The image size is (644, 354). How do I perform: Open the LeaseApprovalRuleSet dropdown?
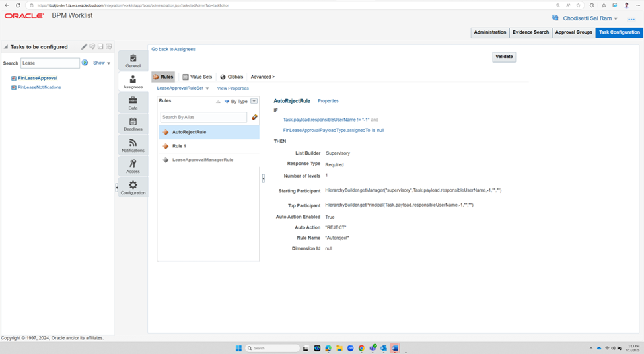tap(183, 88)
